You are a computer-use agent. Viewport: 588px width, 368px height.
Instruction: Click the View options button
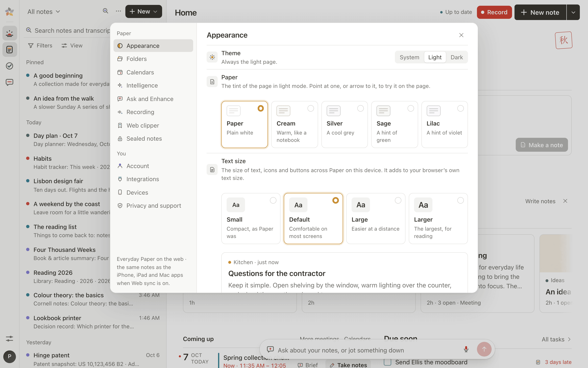(x=72, y=46)
